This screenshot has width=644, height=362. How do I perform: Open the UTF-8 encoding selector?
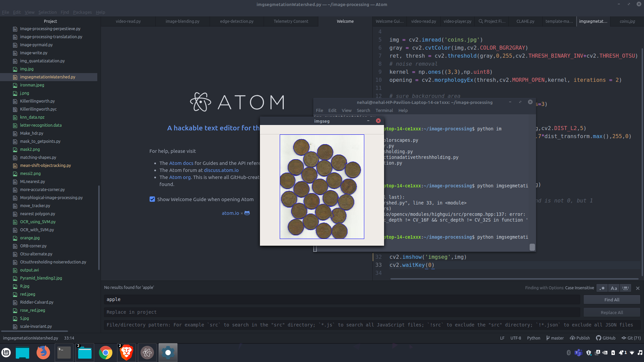coord(516,338)
